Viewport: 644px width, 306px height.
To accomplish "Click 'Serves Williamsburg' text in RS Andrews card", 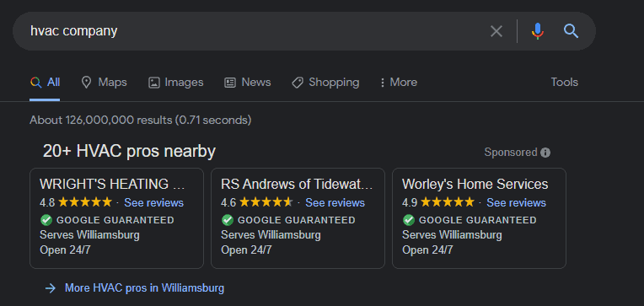I will click(x=271, y=235).
